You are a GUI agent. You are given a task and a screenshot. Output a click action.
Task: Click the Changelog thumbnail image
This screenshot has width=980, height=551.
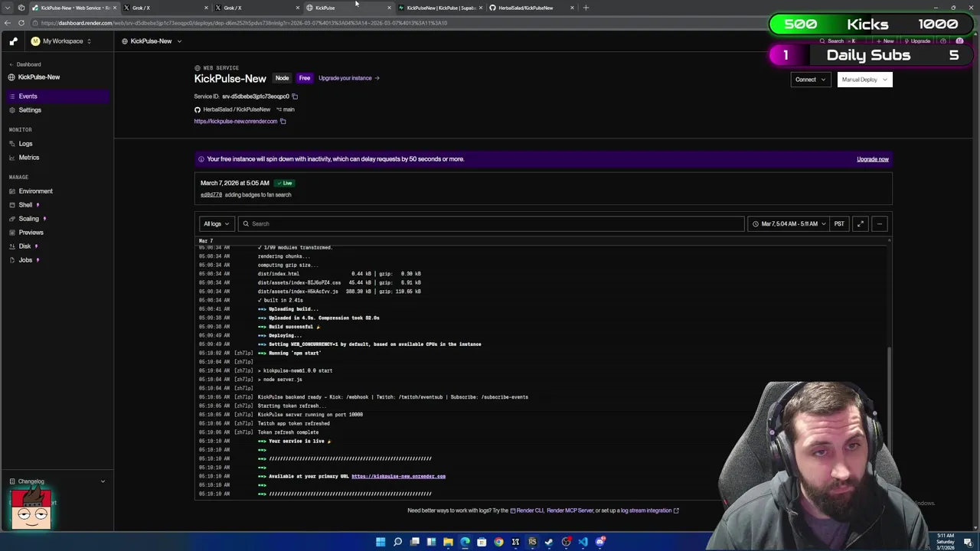click(31, 510)
